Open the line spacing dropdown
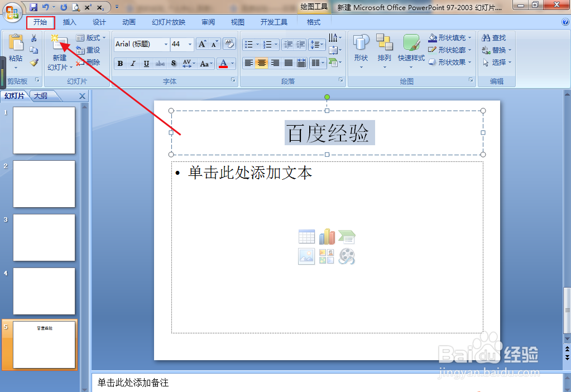The height and width of the screenshot is (392, 571). point(317,45)
